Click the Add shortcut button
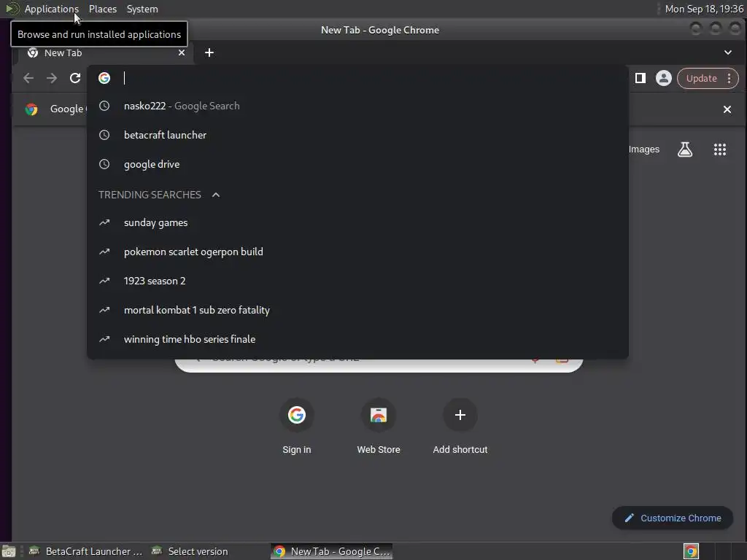Screen dimensions: 747x560 click(460, 427)
